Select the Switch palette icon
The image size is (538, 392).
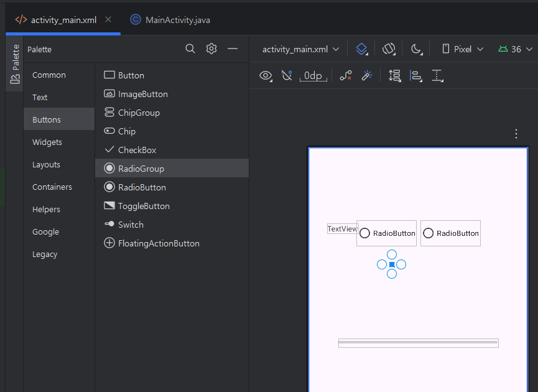coord(109,224)
